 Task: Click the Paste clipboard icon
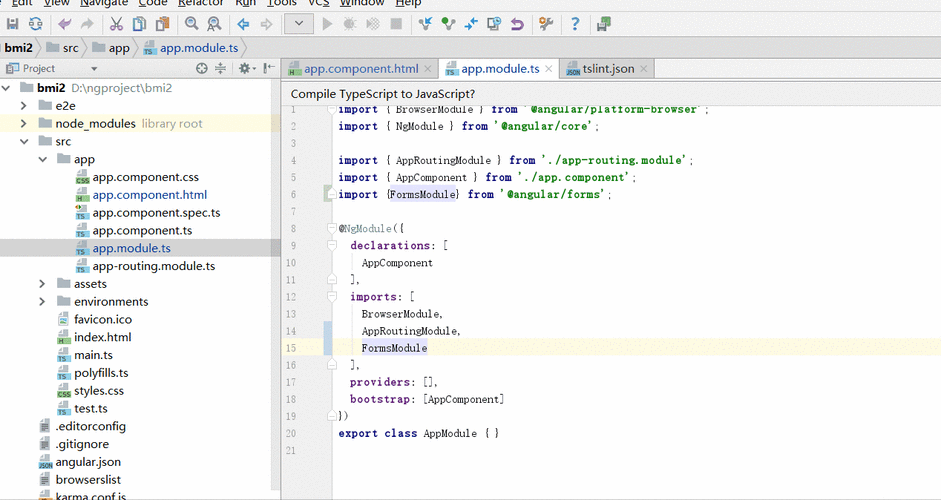[x=162, y=24]
